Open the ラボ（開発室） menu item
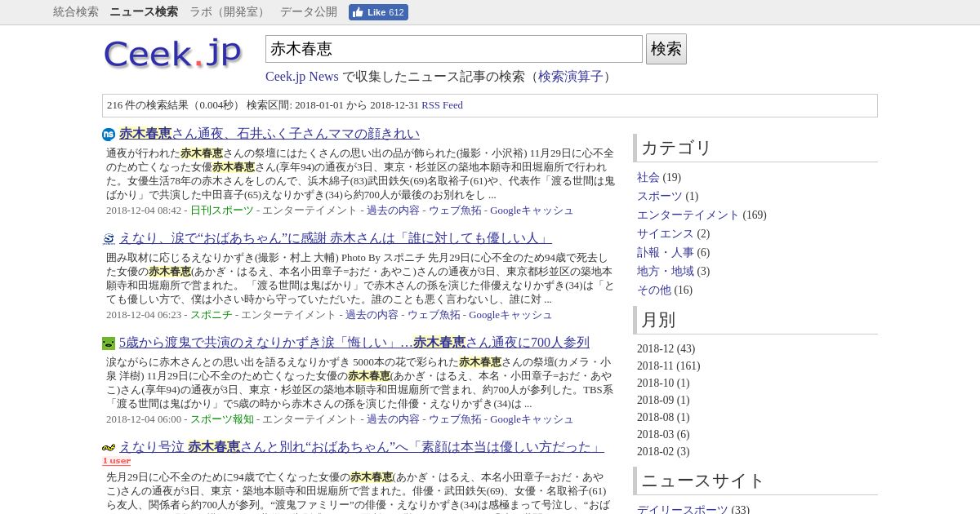980x514 pixels. click(229, 12)
